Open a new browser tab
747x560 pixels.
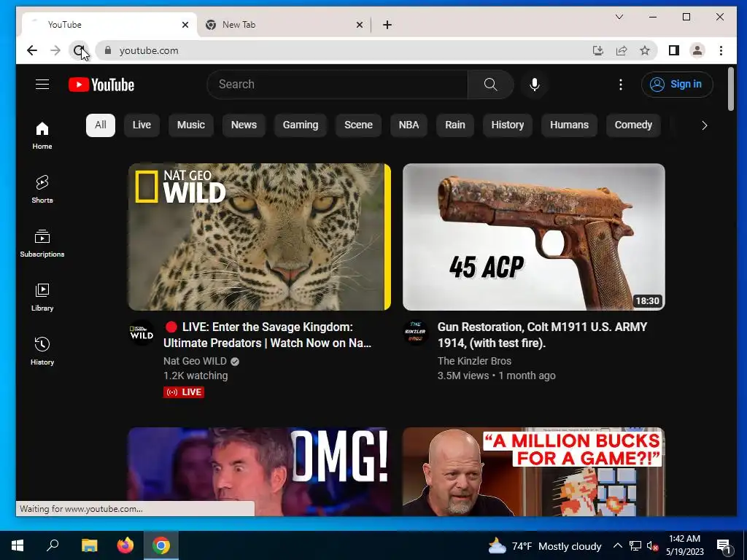click(x=387, y=25)
